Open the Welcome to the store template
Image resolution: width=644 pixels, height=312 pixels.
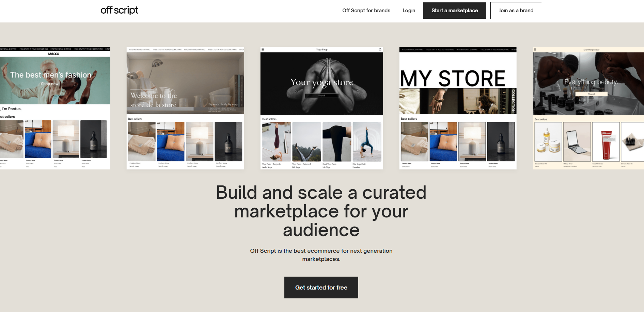(x=185, y=108)
